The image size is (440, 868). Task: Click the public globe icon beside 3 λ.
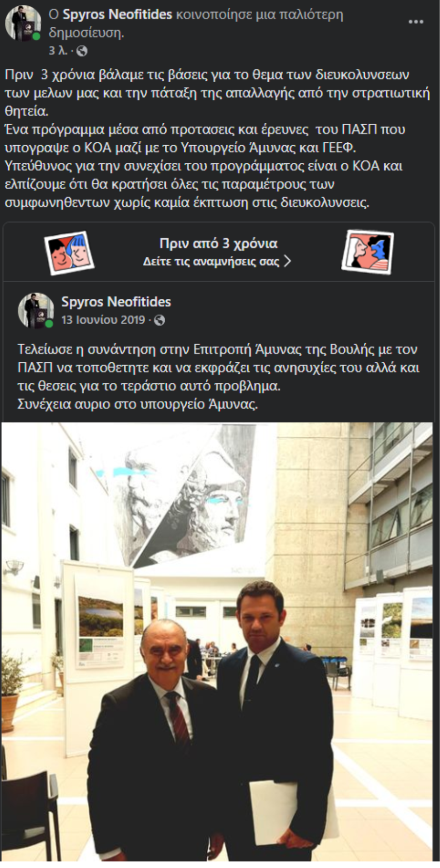pyautogui.click(x=82, y=51)
